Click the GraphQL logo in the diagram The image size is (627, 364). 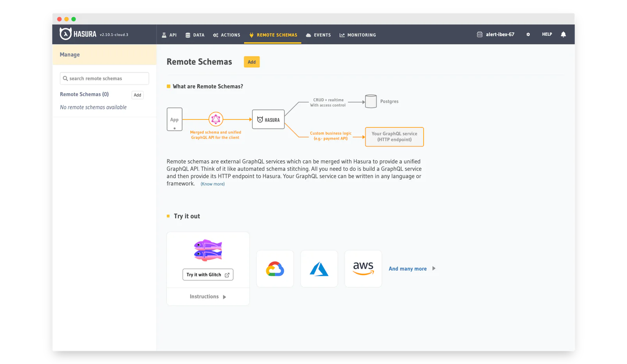point(216,119)
